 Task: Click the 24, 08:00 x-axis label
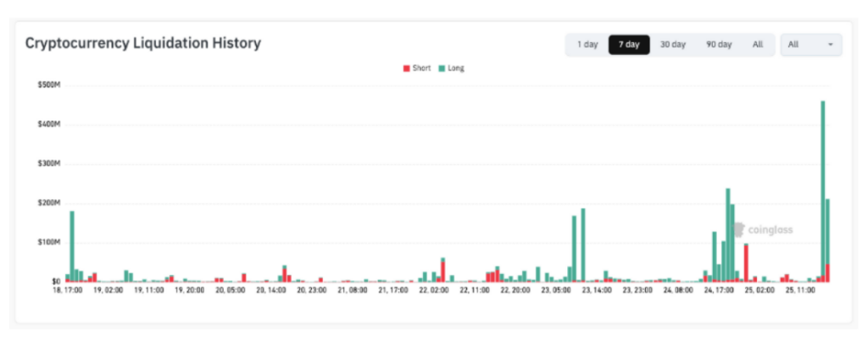tap(679, 289)
